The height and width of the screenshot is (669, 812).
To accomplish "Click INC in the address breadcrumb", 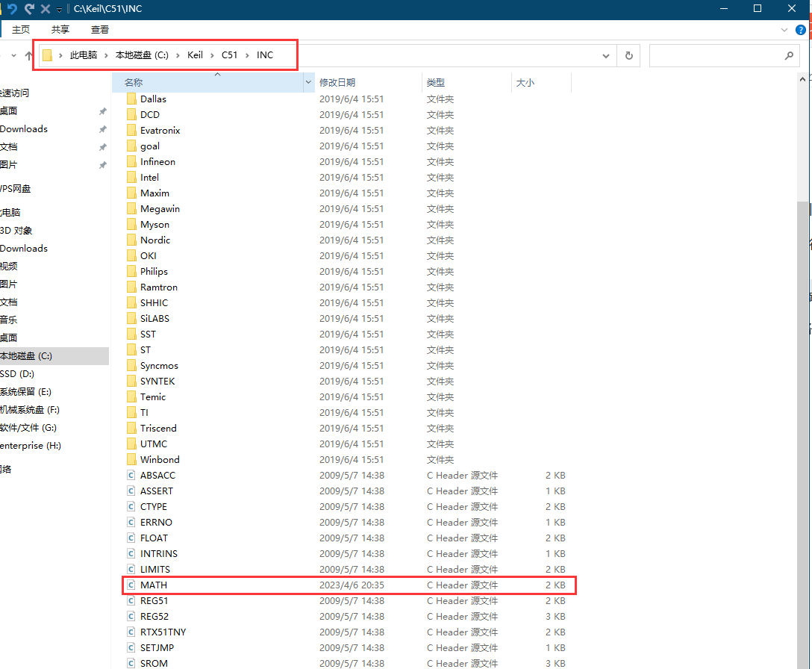I will click(x=265, y=55).
